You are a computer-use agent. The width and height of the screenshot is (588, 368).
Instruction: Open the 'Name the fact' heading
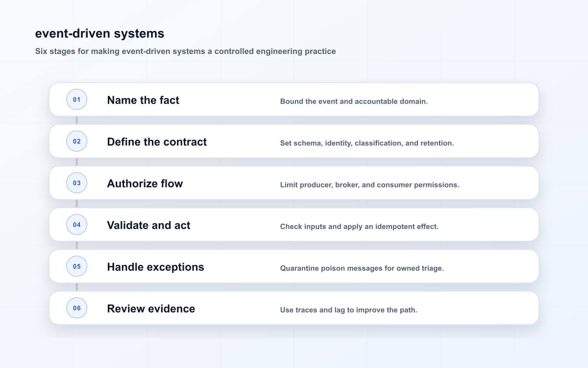[x=143, y=100]
